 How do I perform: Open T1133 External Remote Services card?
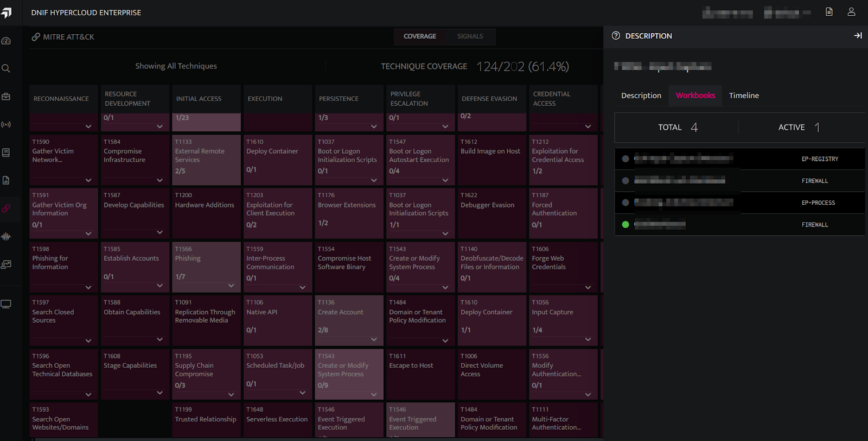(207, 160)
